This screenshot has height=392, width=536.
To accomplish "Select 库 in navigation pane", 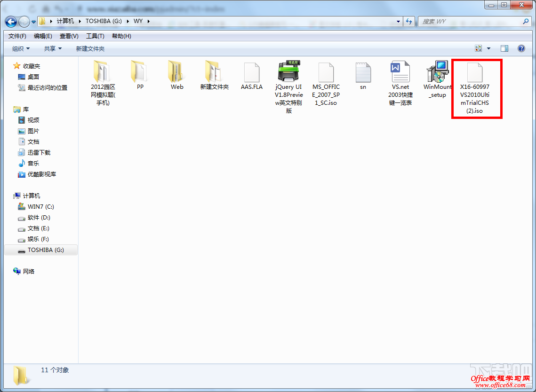I will pyautogui.click(x=21, y=109).
